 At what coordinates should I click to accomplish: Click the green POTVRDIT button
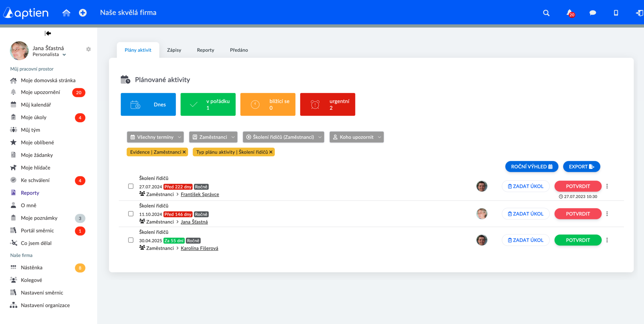pos(578,240)
